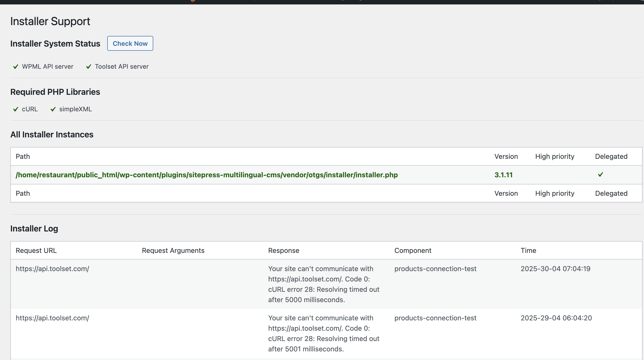Click the response ending 'after 5001 milliseconds'
The width and height of the screenshot is (644, 360).
324,333
